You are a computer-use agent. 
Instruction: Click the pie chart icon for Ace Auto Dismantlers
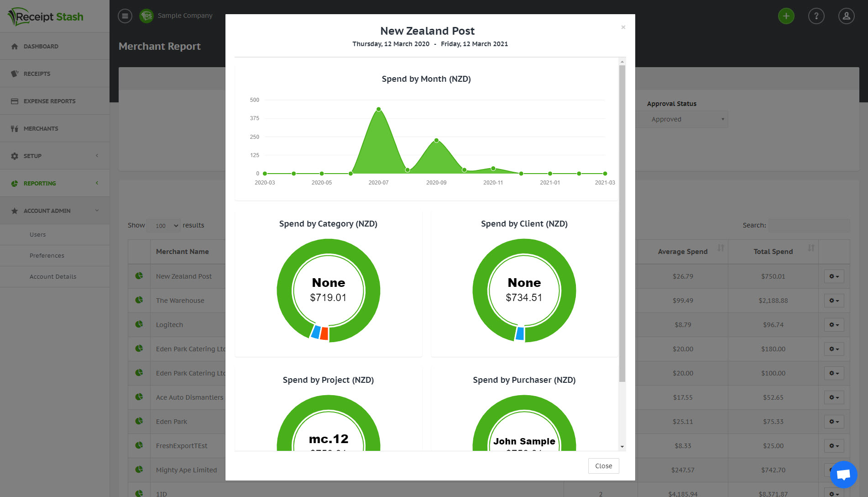[139, 397]
